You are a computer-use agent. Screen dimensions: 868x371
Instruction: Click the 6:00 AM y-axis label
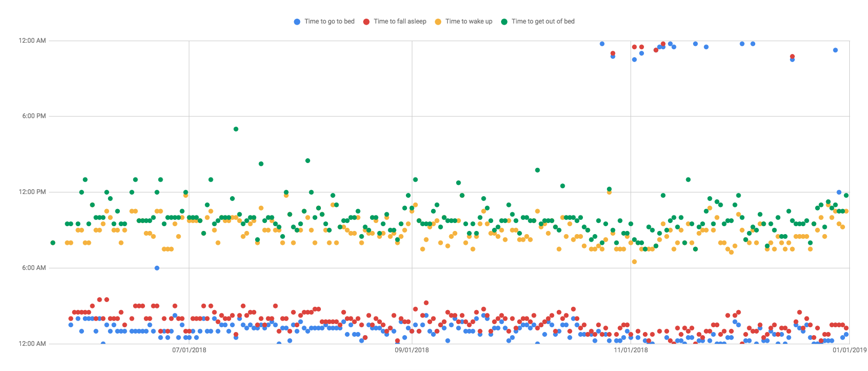pos(34,268)
